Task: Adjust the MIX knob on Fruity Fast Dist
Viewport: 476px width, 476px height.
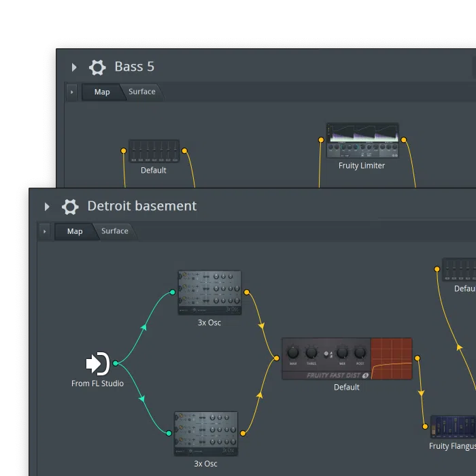Action: pos(342,353)
